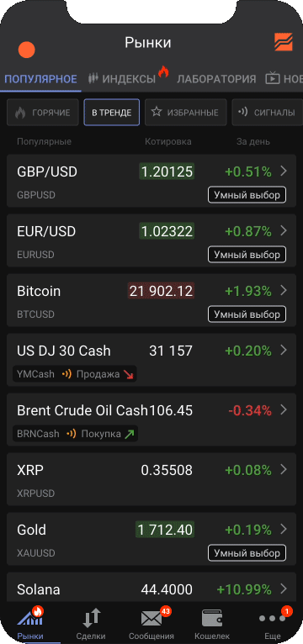303x644 pixels.
Task: Expand Gold row chevron
Action: (283, 530)
